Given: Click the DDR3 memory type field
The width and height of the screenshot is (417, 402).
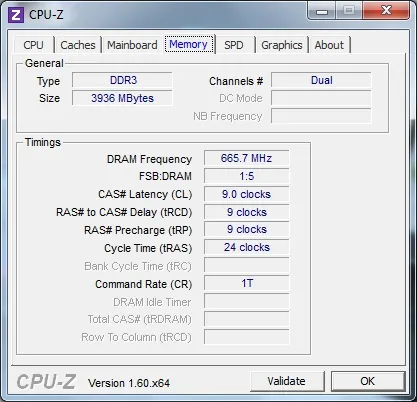Looking at the screenshot, I should pos(122,80).
